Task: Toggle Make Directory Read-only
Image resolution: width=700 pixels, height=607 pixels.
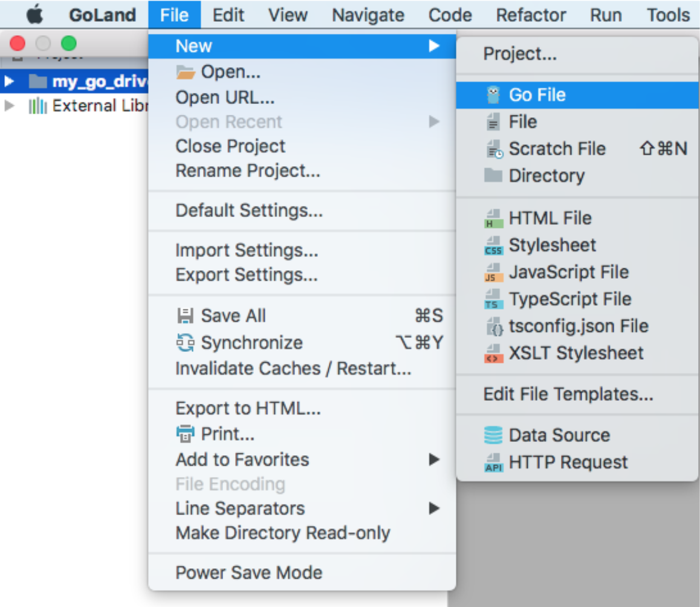Action: coord(282,533)
